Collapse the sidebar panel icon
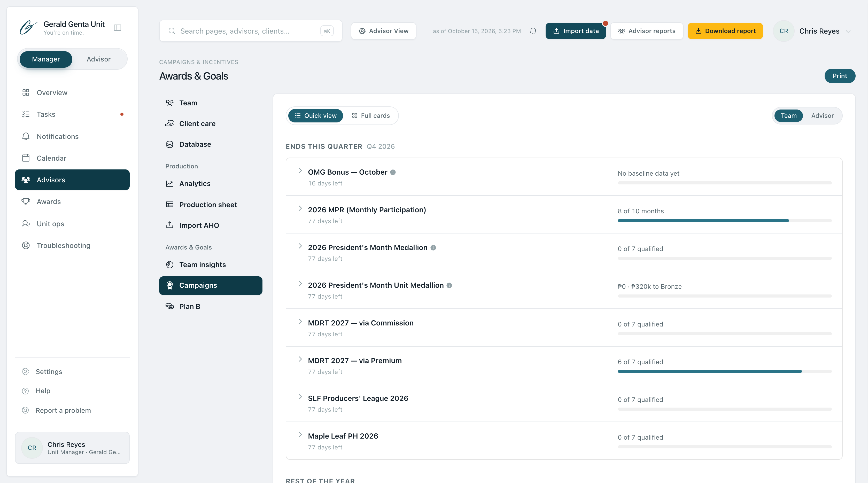 point(117,28)
